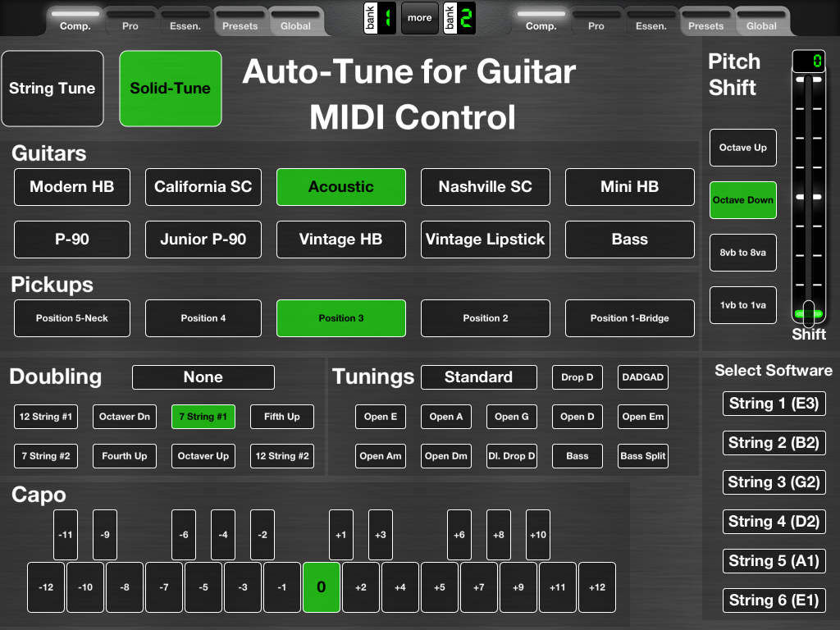Set Doubling to None

pos(203,377)
